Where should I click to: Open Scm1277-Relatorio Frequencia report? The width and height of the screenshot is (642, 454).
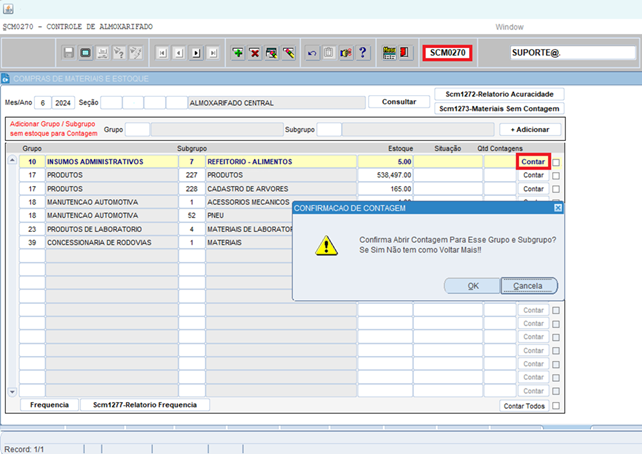coord(145,405)
